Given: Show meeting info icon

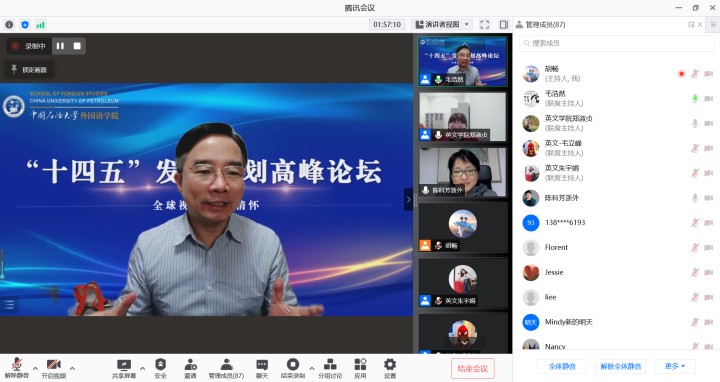Looking at the screenshot, I should point(9,24).
